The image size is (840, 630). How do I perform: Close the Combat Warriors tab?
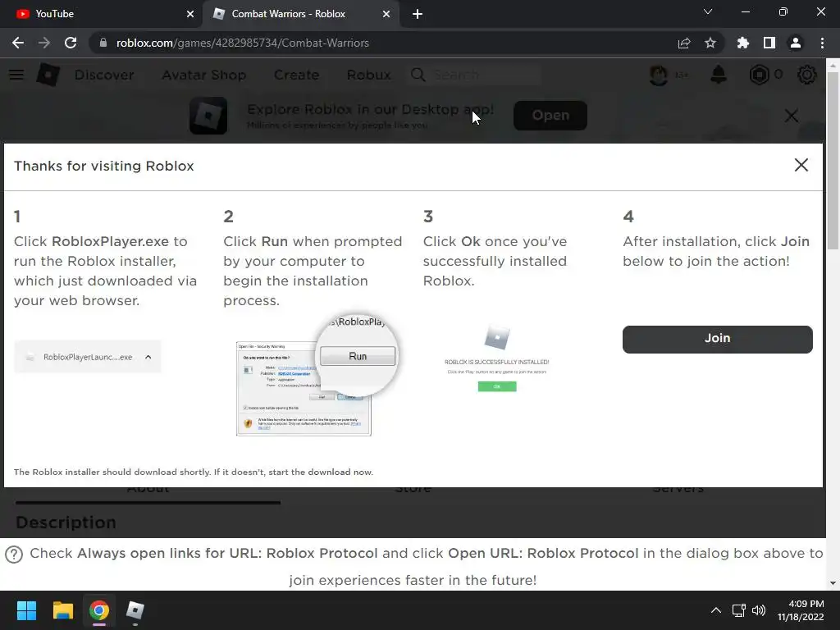(386, 14)
